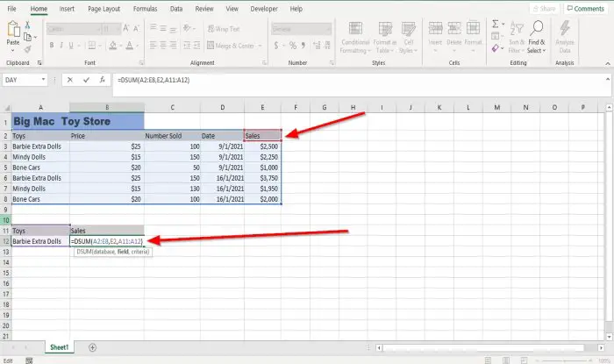Open the number format dropdown
Viewport: 614px width, 364px height.
(328, 29)
